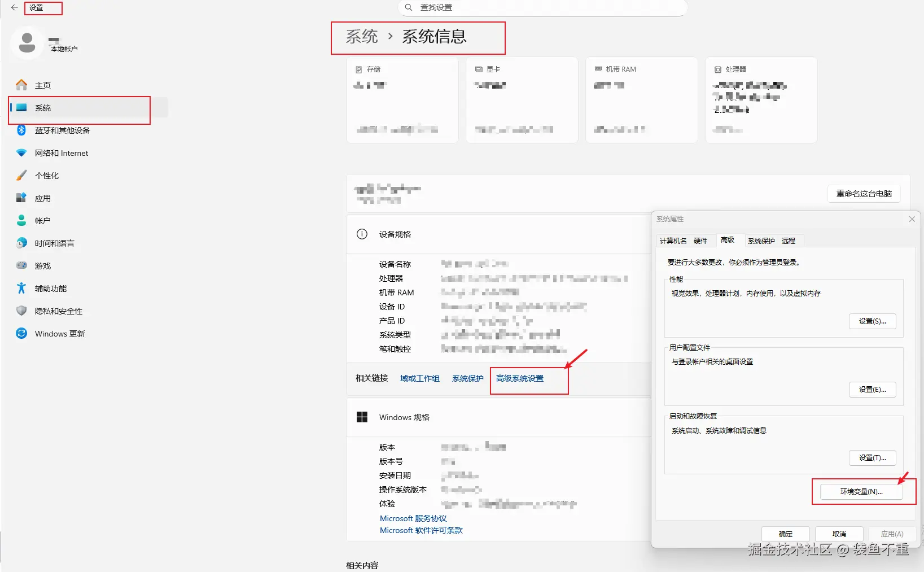
Task: Click the 处理器 card's chip icon
Action: pyautogui.click(x=718, y=69)
